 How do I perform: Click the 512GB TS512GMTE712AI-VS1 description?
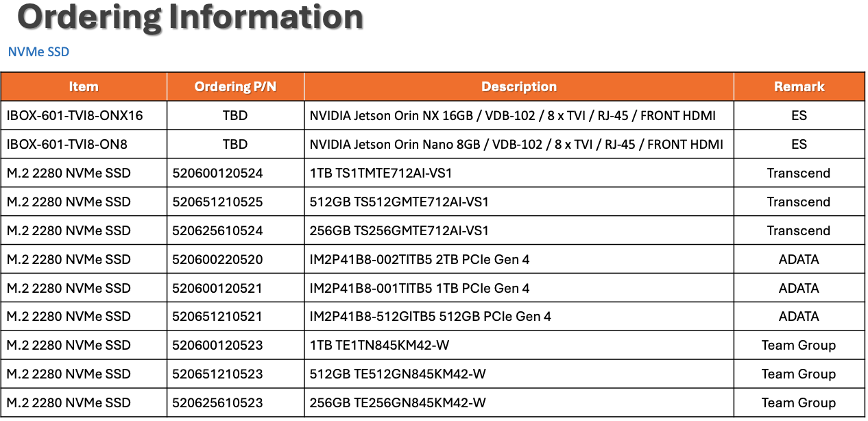399,202
